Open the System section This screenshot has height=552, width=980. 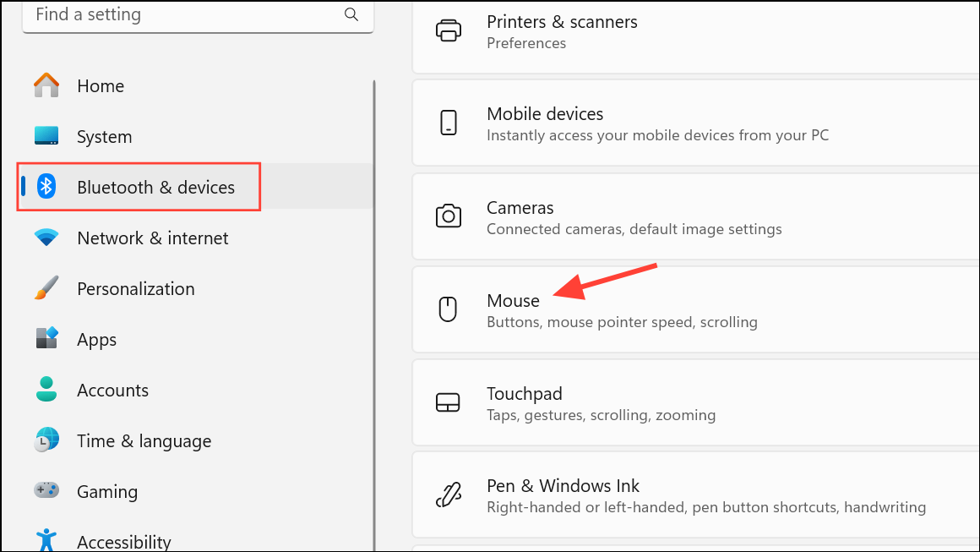102,135
